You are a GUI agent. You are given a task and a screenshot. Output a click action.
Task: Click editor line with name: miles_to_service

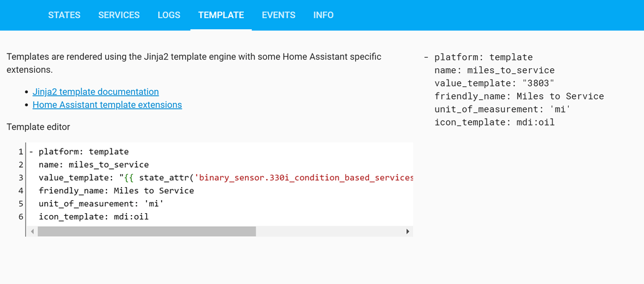(220, 165)
